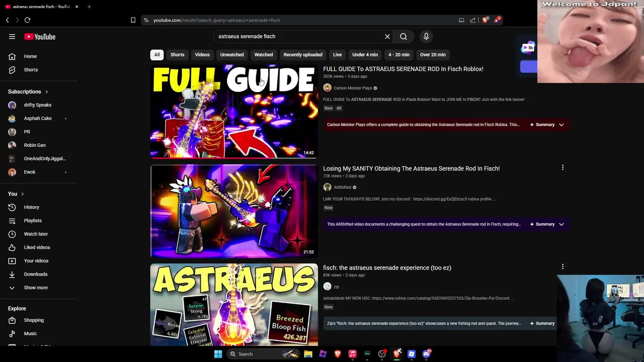Expand the Subscriptions section chevron
Screen dimensions: 644x362
click(46, 92)
